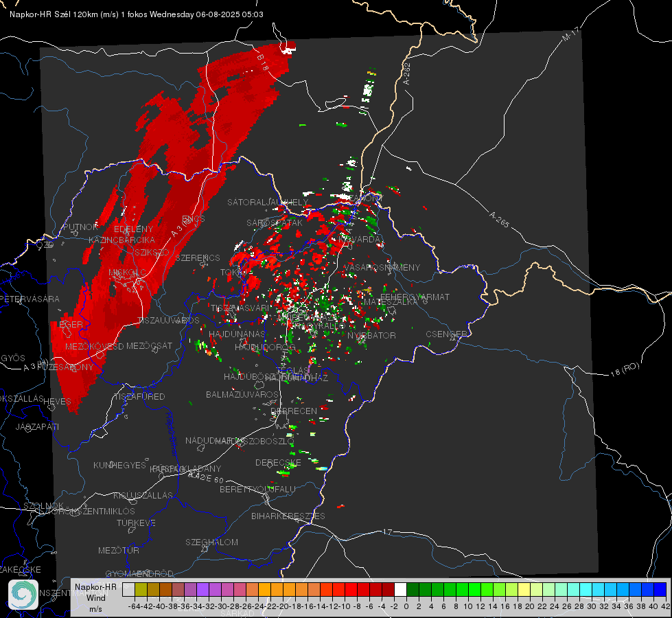Screen dimensions: 672x618
Task: Click the SZOLNOK label
Action: coord(43,505)
